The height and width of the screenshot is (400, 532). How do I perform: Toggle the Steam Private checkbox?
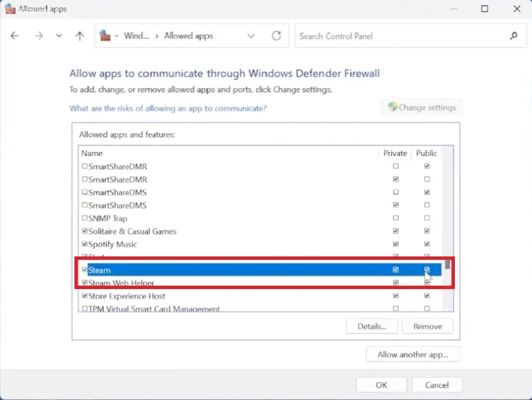[x=396, y=270]
